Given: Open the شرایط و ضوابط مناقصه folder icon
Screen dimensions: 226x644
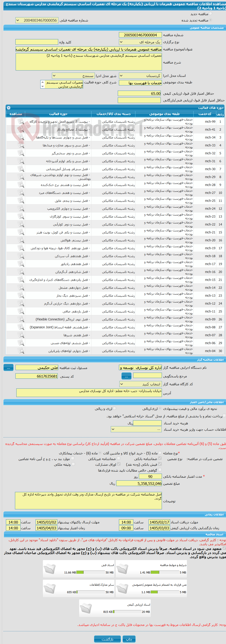Looking at the screenshot, I should click(x=122, y=569).
